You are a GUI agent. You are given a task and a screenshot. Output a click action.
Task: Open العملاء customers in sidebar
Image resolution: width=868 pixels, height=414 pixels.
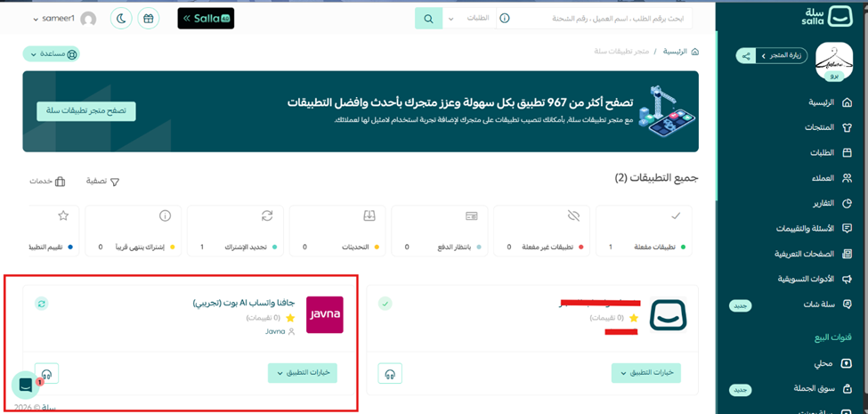point(831,178)
